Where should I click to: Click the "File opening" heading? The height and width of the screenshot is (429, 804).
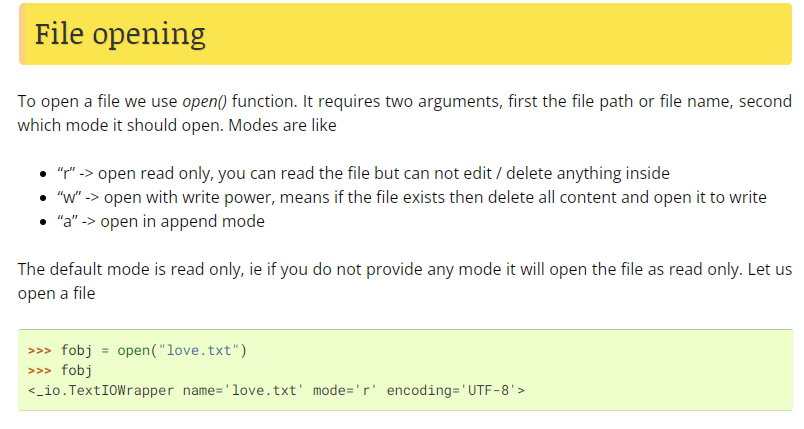[119, 35]
